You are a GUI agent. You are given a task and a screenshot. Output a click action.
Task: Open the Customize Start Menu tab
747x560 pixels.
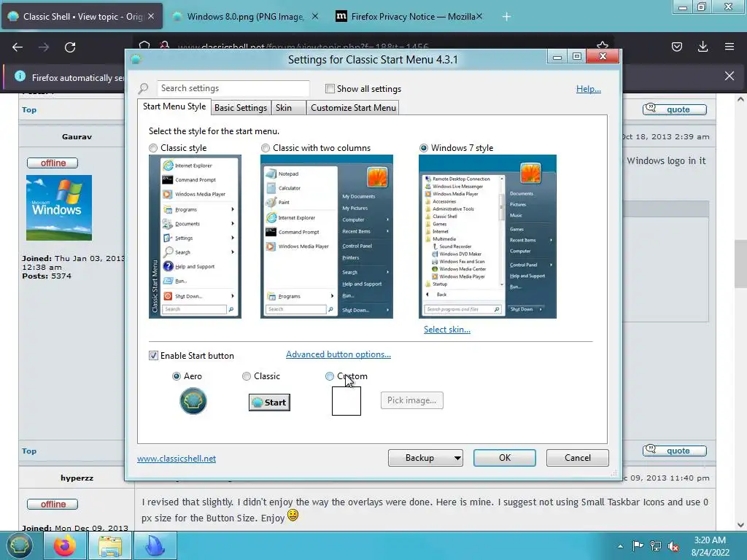353,108
